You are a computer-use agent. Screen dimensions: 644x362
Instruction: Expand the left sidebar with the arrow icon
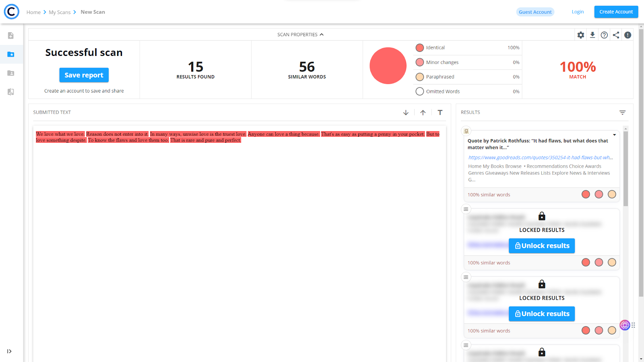[9, 351]
